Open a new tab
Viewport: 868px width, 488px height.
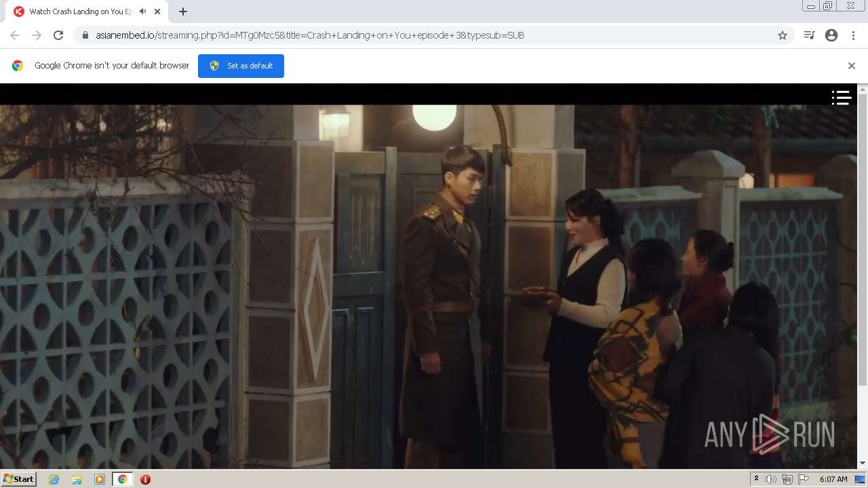(183, 12)
